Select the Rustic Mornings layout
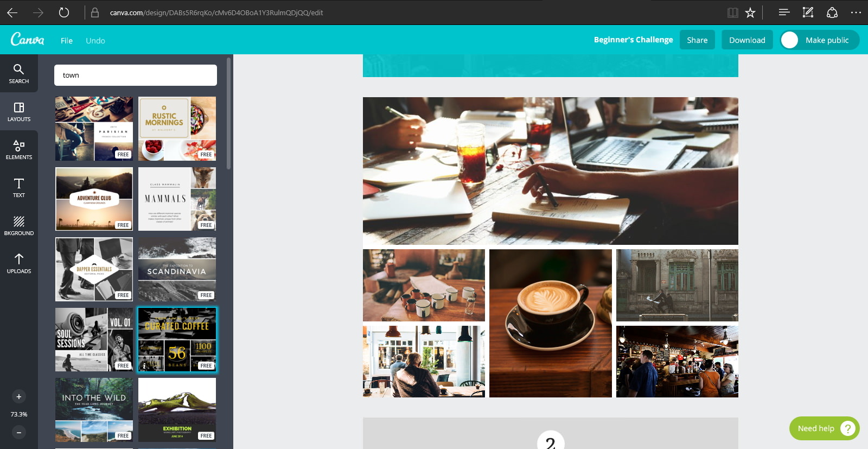868x449 pixels. coord(177,129)
